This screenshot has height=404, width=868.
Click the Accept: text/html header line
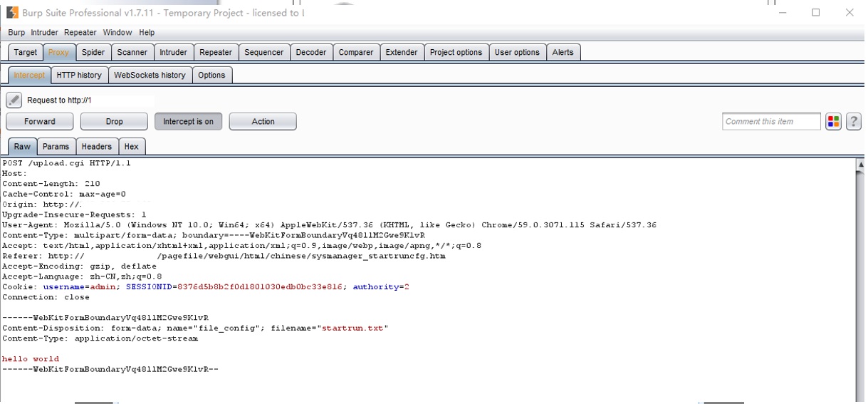point(241,246)
